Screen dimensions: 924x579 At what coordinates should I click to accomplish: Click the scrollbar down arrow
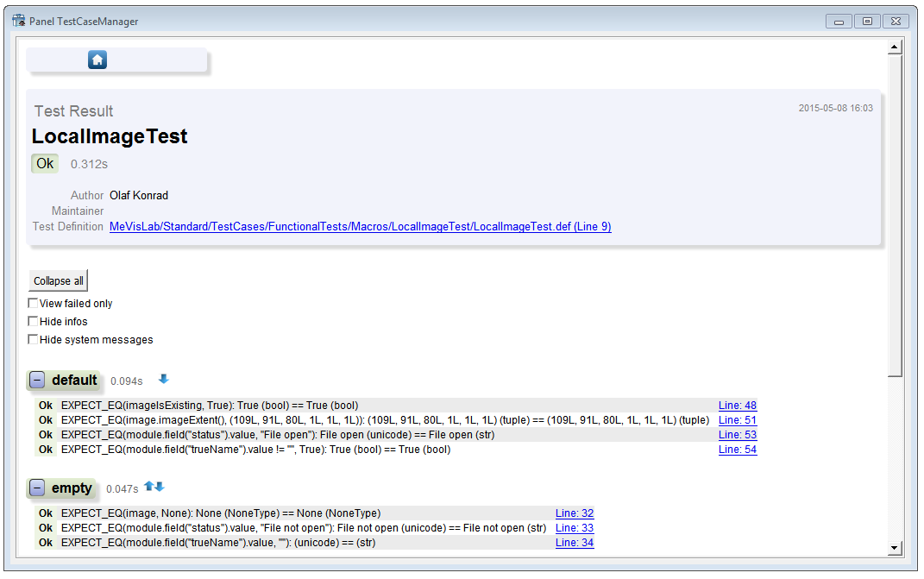pyautogui.click(x=895, y=548)
